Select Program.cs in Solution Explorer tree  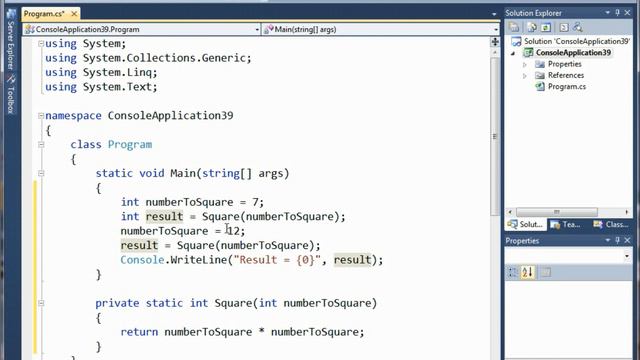(x=567, y=87)
